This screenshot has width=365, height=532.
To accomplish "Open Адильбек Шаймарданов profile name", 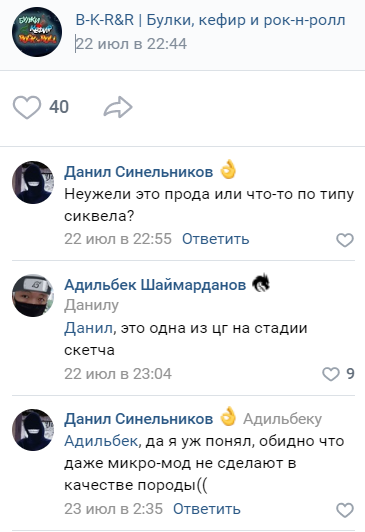I will pos(155,285).
